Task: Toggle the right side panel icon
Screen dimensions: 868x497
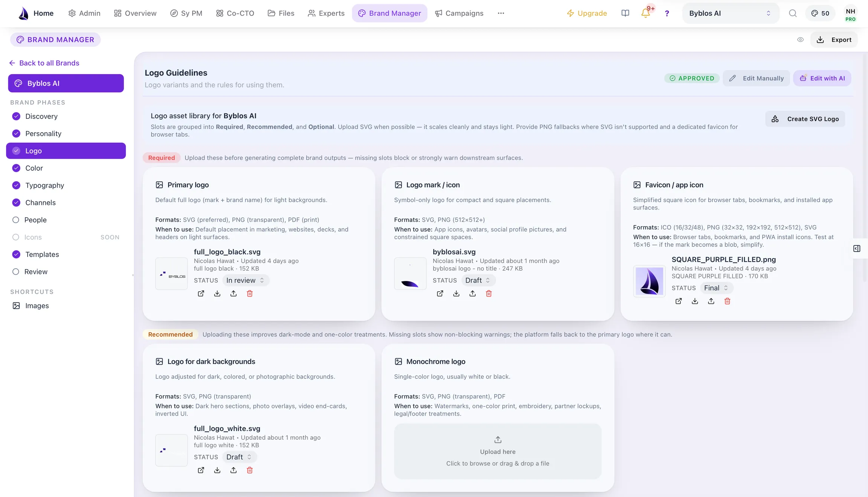Action: point(857,249)
